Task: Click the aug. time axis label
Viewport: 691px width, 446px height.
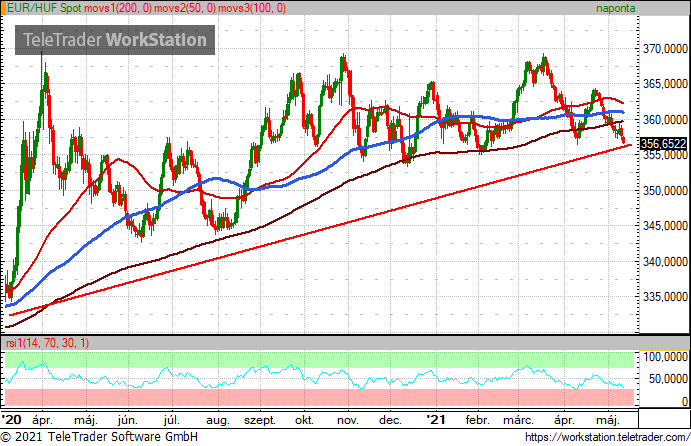Action: [218, 420]
